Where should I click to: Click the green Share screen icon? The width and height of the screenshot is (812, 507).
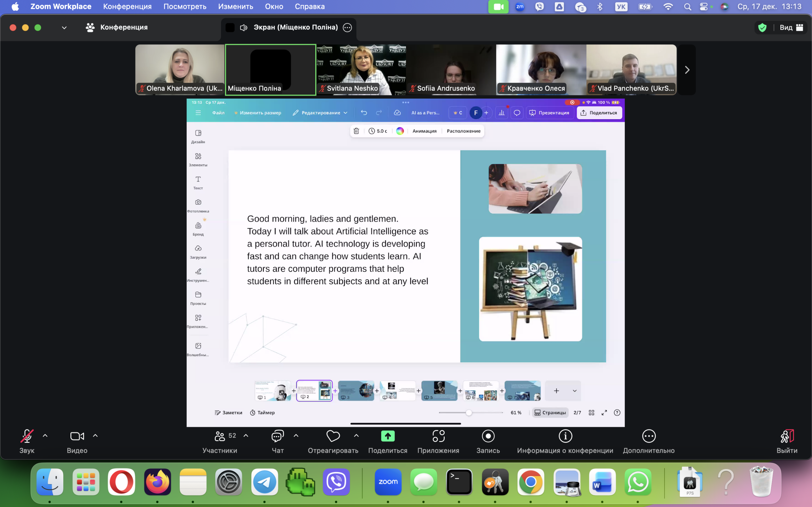tap(388, 436)
